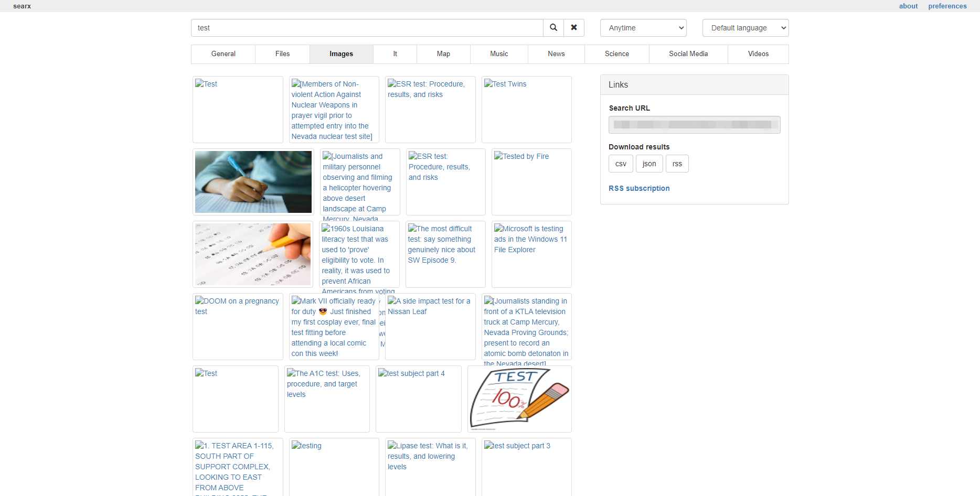Open the Map search category

tap(443, 53)
